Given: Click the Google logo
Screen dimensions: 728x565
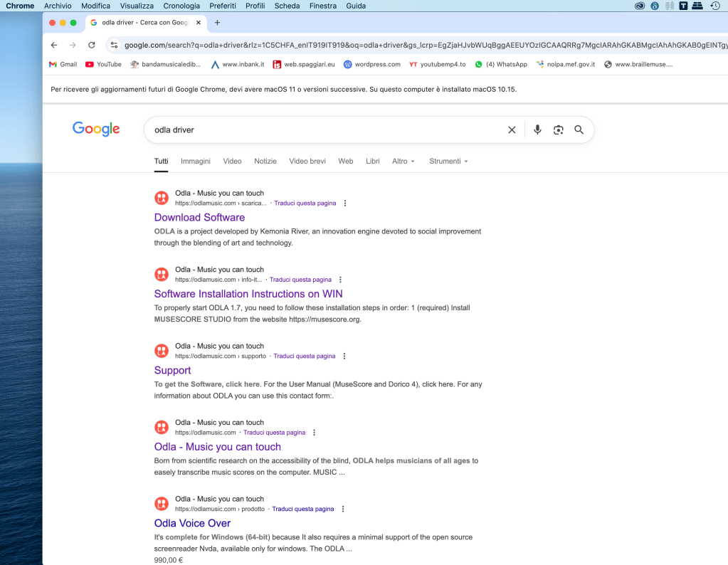Looking at the screenshot, I should pyautogui.click(x=96, y=129).
